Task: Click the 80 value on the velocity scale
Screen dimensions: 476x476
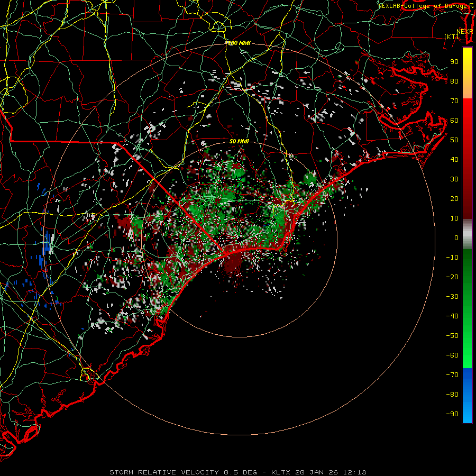Action: pos(454,81)
